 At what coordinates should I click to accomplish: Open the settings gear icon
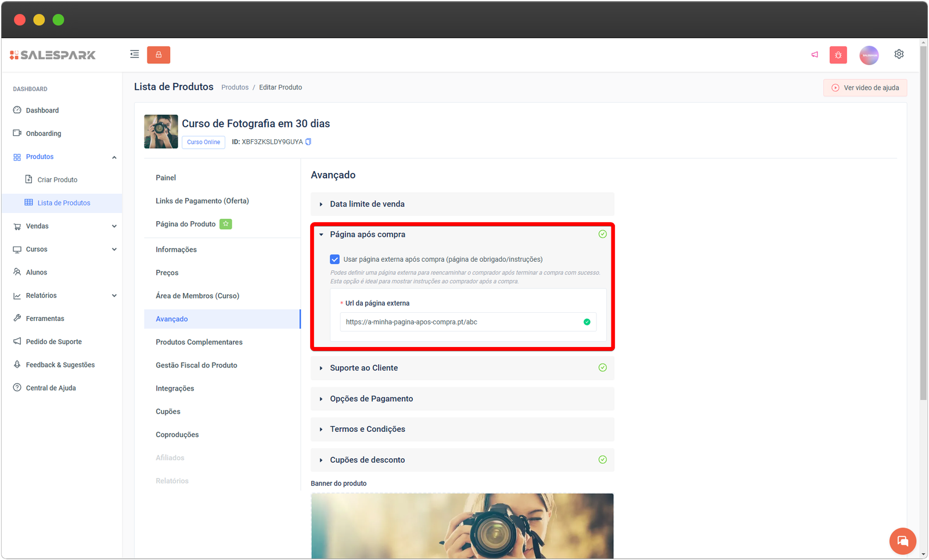(899, 54)
